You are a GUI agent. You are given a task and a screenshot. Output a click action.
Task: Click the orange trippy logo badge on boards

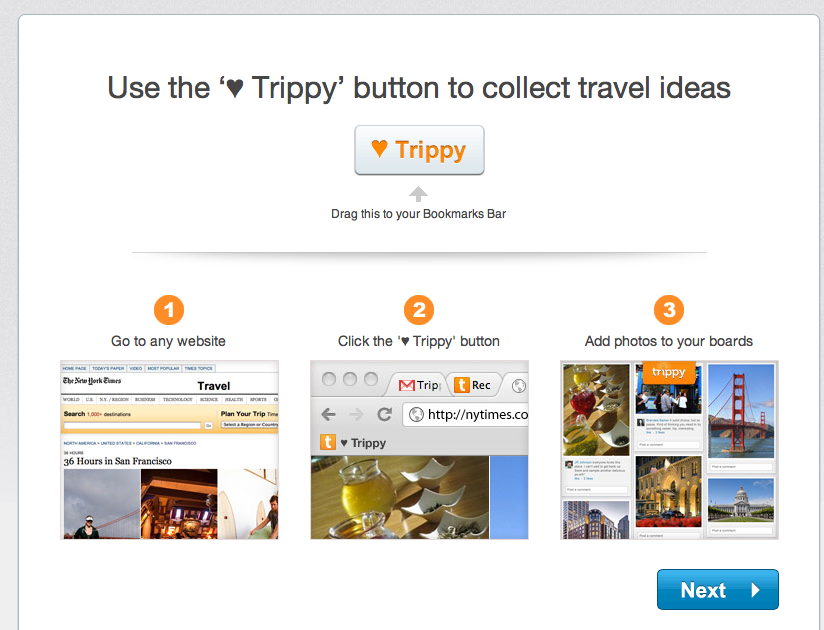[669, 372]
